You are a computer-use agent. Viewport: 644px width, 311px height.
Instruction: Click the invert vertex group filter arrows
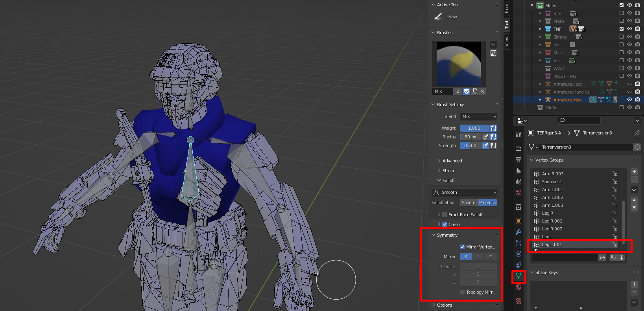pyautogui.click(x=602, y=258)
